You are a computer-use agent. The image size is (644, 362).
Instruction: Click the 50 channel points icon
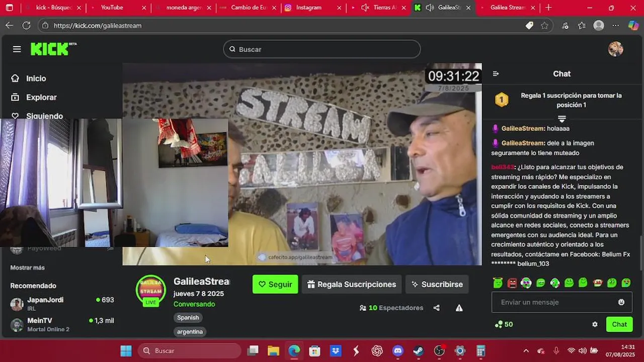point(499,324)
